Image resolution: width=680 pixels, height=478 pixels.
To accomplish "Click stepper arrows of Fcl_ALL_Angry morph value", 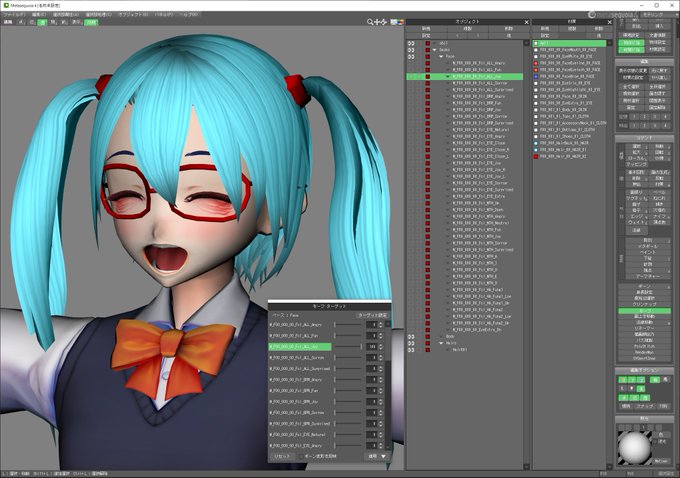I will click(x=381, y=324).
